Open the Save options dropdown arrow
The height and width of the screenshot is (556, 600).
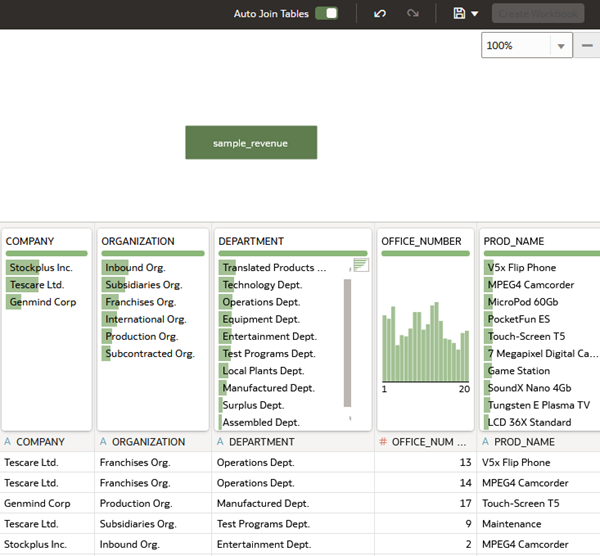point(474,14)
